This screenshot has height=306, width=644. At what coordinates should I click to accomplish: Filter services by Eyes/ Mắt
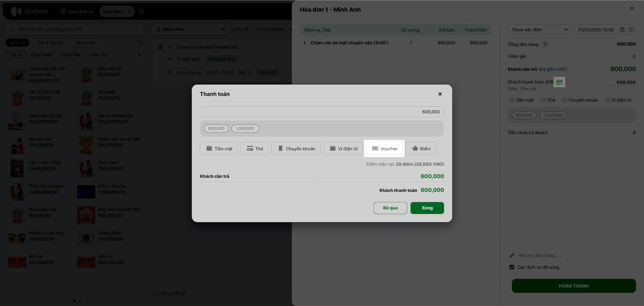click(41, 55)
